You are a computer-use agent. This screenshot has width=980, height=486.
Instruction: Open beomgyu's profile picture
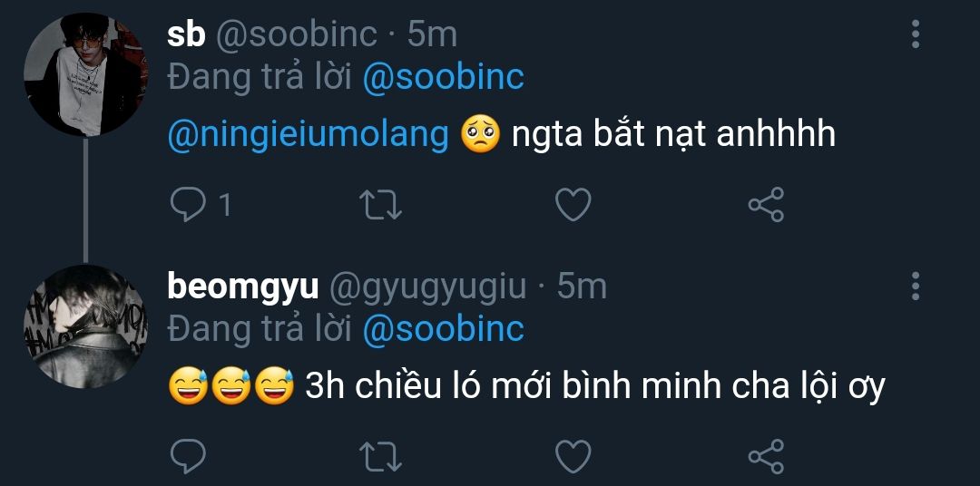(85, 326)
